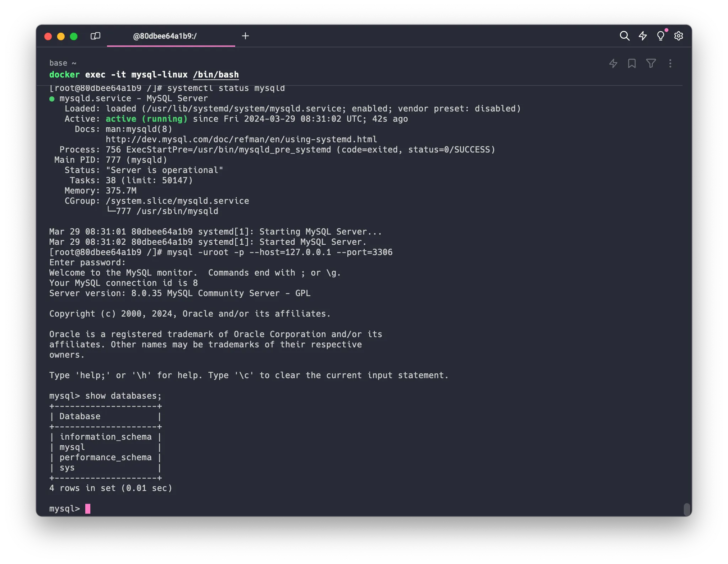The image size is (728, 564).
Task: Open settings gear icon
Action: coord(679,36)
